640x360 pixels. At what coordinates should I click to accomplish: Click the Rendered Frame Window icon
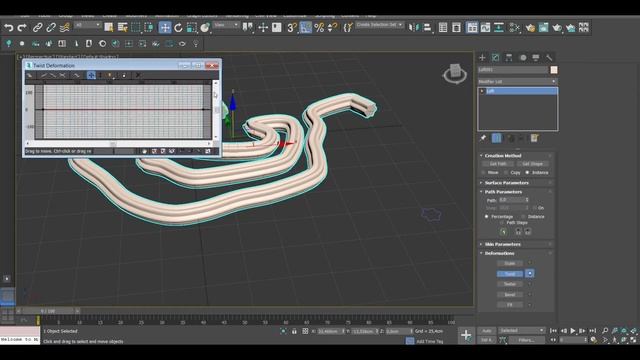[544, 27]
